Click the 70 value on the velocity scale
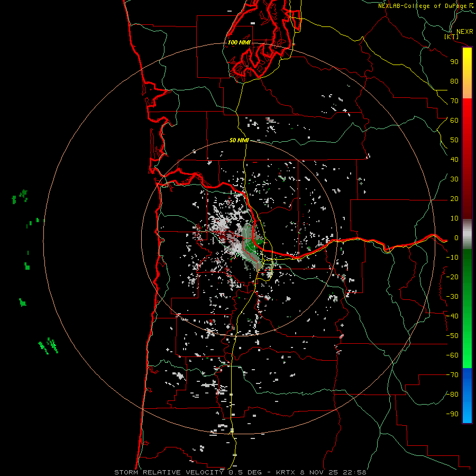This screenshot has height=476, width=476. coord(454,101)
